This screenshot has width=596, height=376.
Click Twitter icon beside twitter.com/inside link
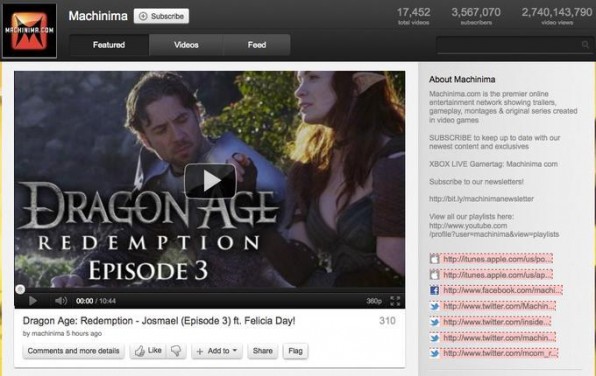click(x=434, y=322)
